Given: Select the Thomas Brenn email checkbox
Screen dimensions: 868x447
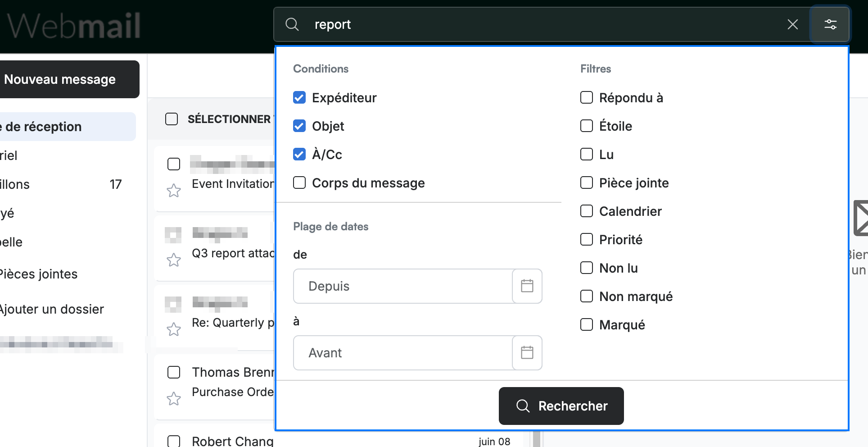Looking at the screenshot, I should pos(174,372).
